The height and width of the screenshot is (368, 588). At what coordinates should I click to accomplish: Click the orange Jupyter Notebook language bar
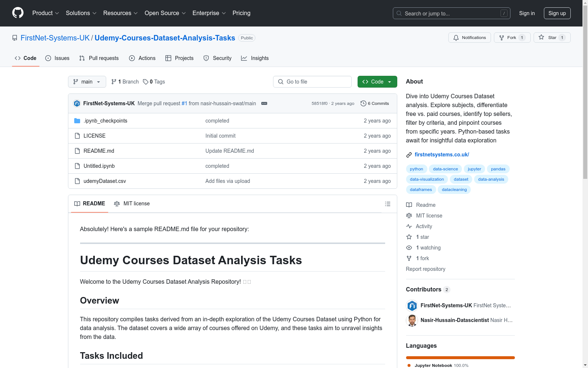(460, 357)
